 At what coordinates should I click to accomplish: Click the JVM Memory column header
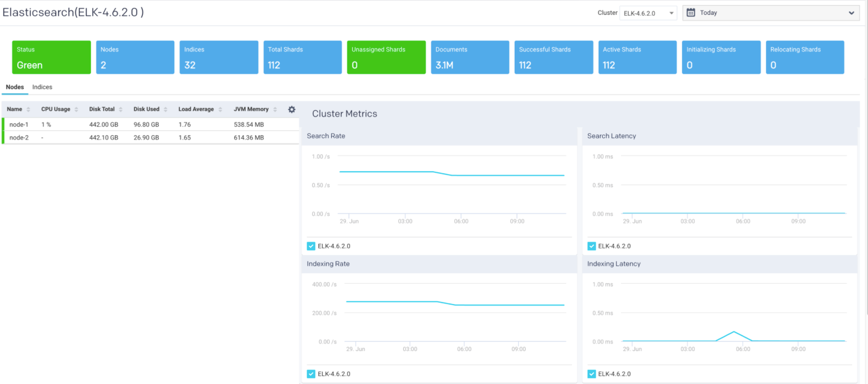251,110
